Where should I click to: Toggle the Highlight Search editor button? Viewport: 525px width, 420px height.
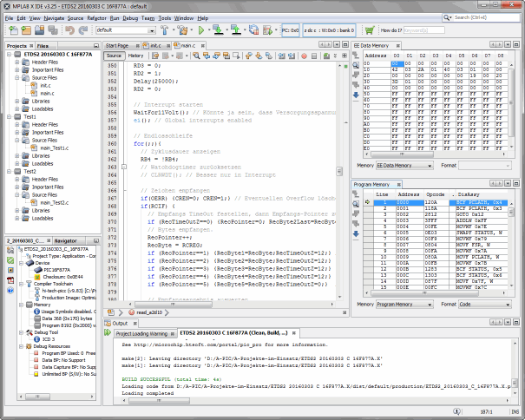(226, 56)
